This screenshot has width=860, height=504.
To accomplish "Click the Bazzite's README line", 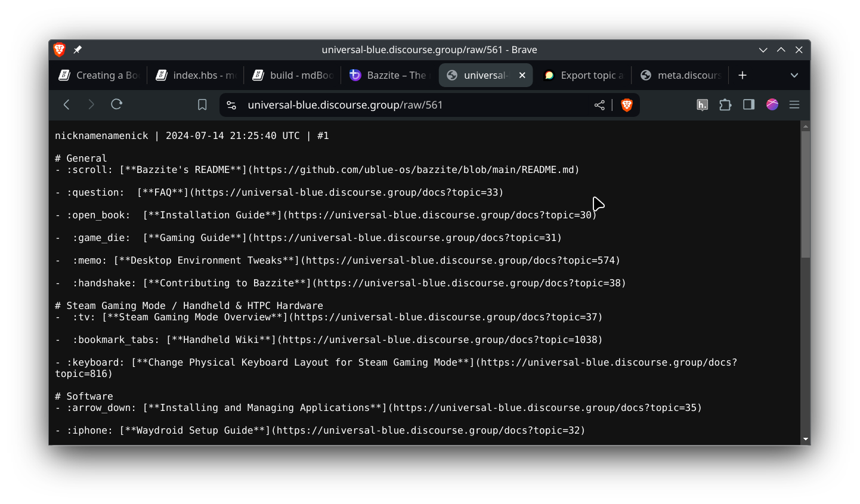I will point(317,170).
